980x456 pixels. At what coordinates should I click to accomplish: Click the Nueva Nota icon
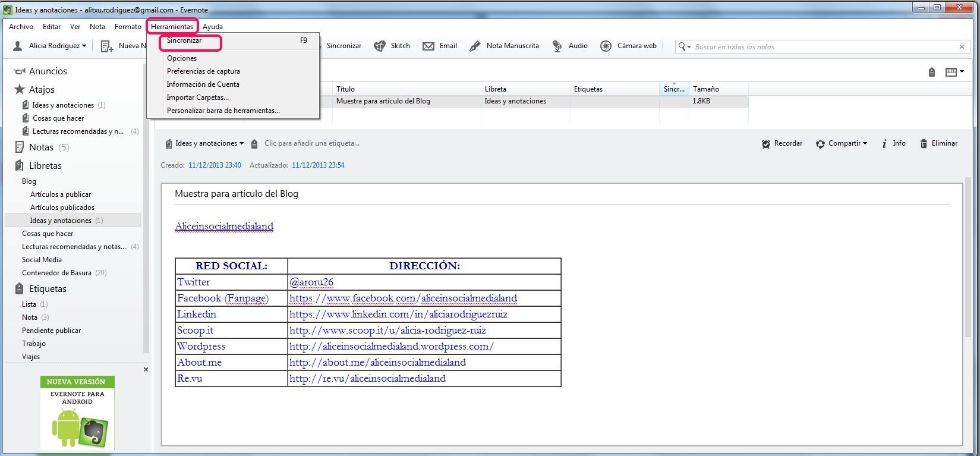(x=107, y=46)
